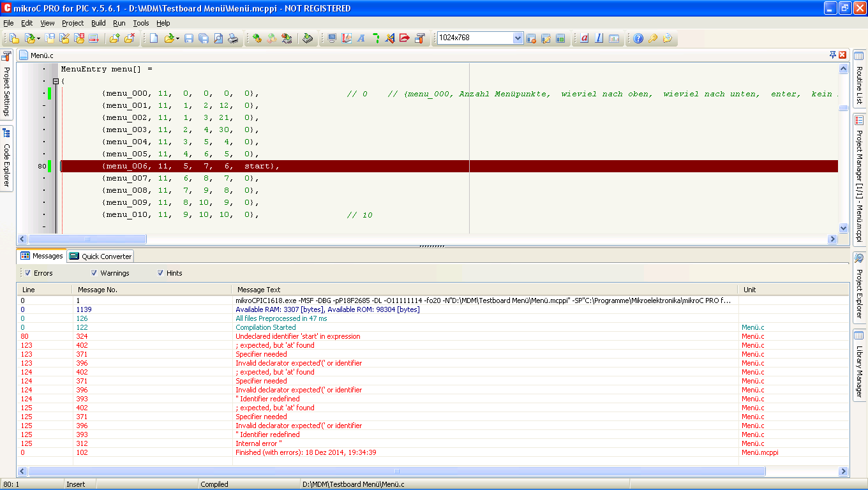Open the Help menu
The height and width of the screenshot is (490, 868).
click(163, 23)
